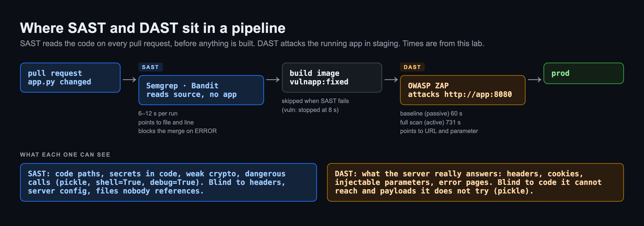
Task: Click the text 'skipped when SAST fails'
Action: [315, 101]
